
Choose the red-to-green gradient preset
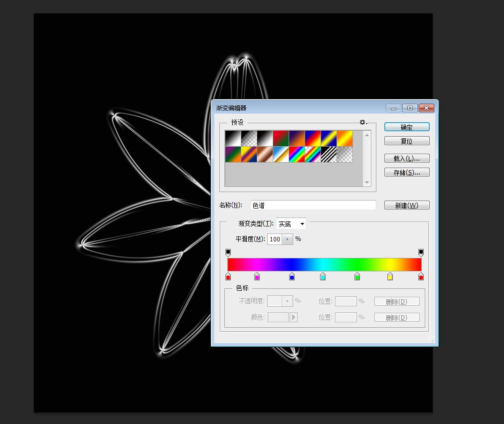281,138
